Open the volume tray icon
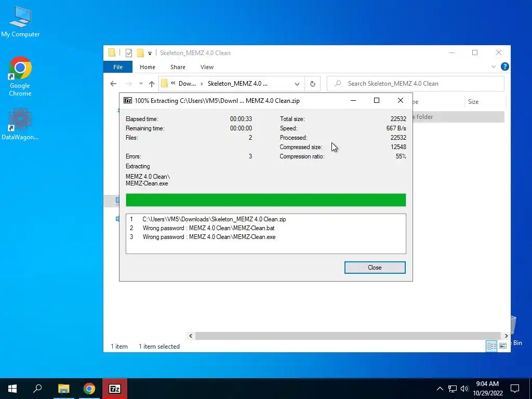The width and height of the screenshot is (532, 399). [464, 389]
